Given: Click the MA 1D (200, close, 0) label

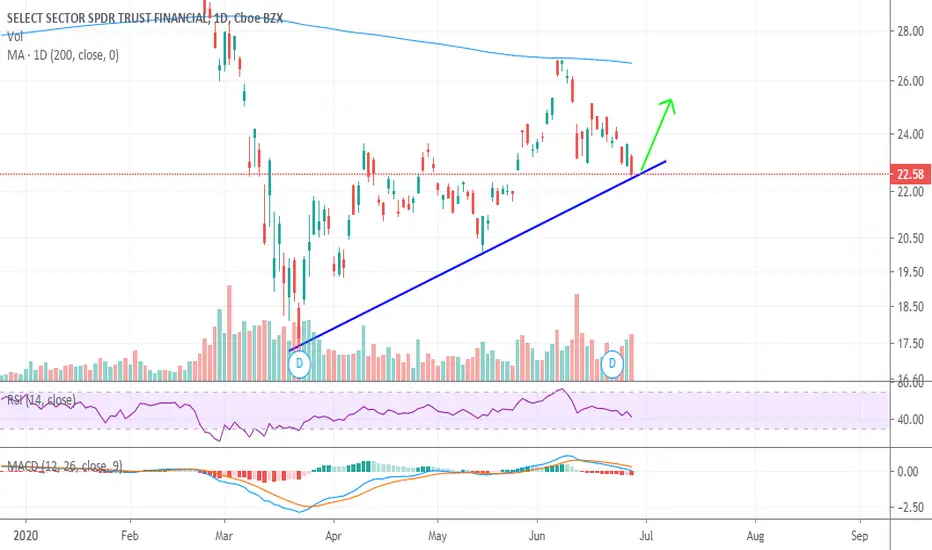Looking at the screenshot, I should tap(63, 55).
